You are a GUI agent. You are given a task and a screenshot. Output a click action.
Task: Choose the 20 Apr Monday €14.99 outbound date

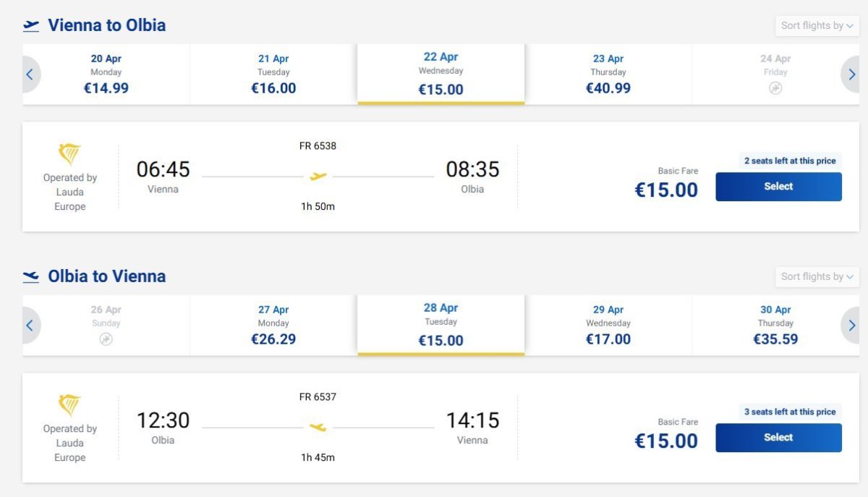[106, 74]
